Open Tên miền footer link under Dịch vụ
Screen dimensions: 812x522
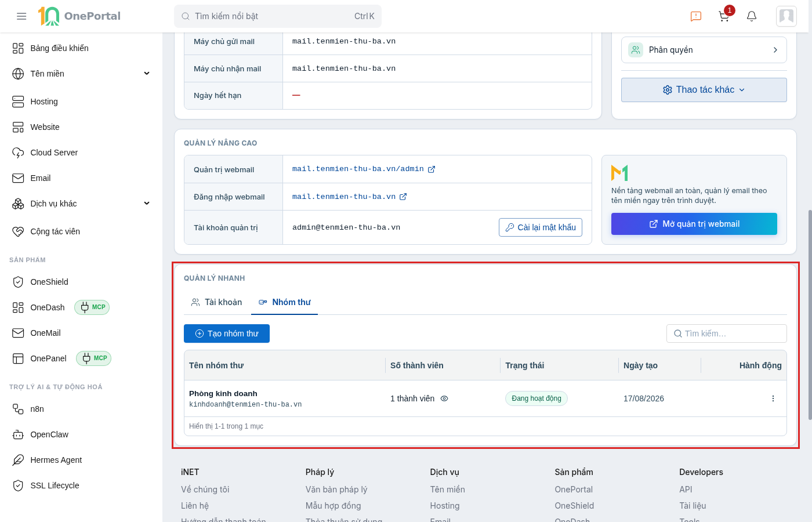[x=448, y=490]
